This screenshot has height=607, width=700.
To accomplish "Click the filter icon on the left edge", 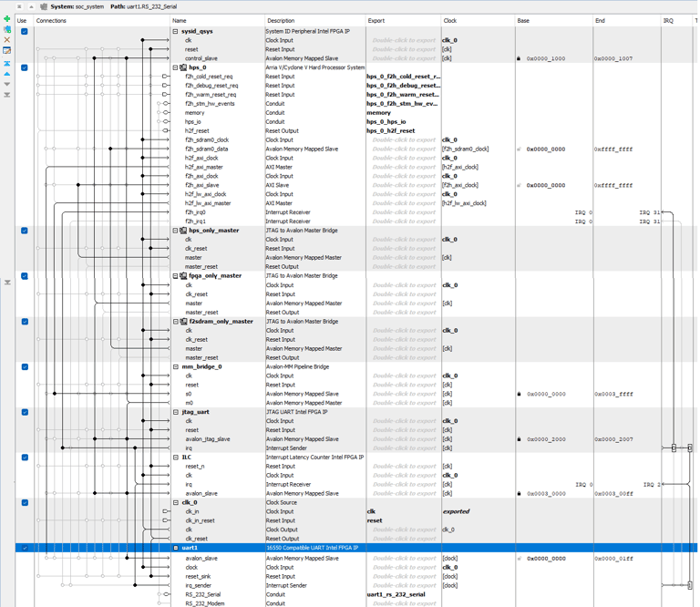I will (x=7, y=283).
